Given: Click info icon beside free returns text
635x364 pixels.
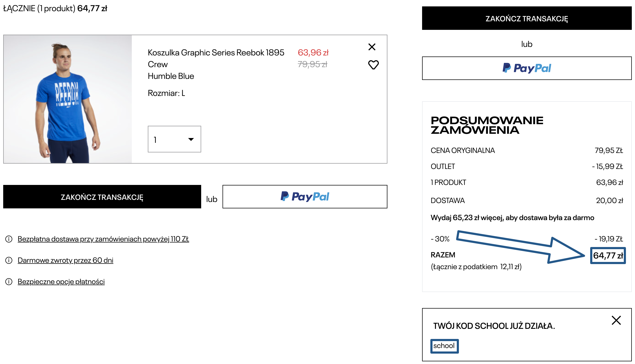Looking at the screenshot, I should click(x=9, y=260).
